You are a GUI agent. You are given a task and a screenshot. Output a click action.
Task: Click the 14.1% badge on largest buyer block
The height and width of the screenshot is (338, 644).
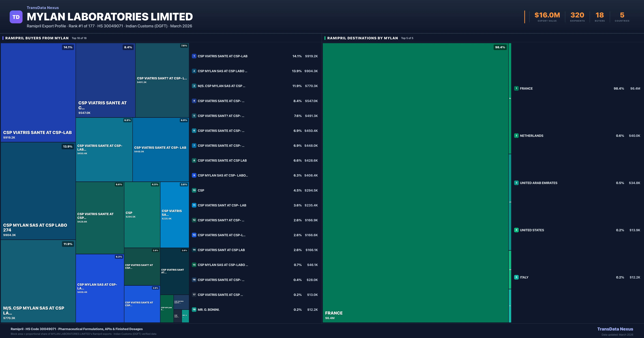68,47
